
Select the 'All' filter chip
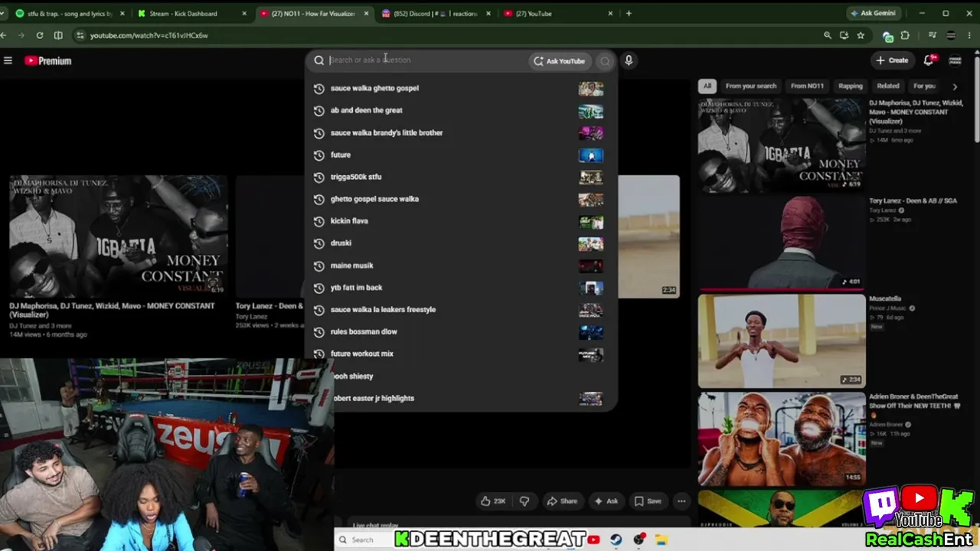707,86
